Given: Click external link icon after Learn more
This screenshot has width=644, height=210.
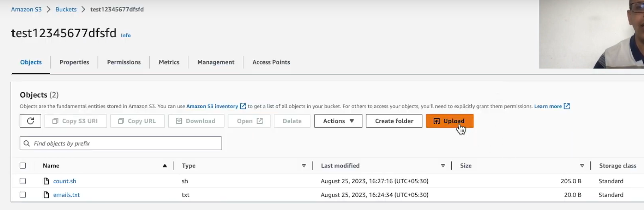Looking at the screenshot, I should [x=567, y=106].
